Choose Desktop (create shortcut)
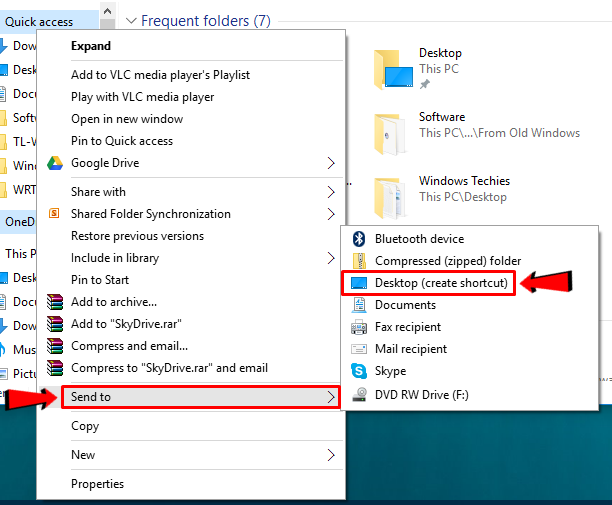The image size is (612, 505). (470, 283)
